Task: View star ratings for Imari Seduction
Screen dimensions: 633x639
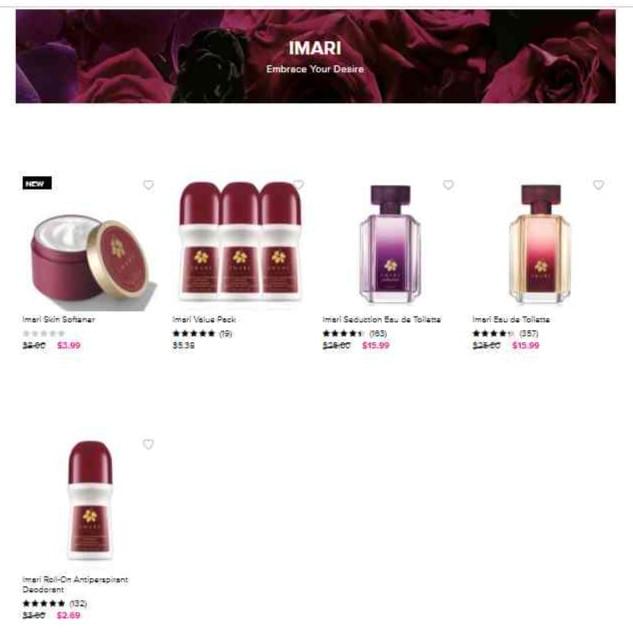Action: [343, 334]
